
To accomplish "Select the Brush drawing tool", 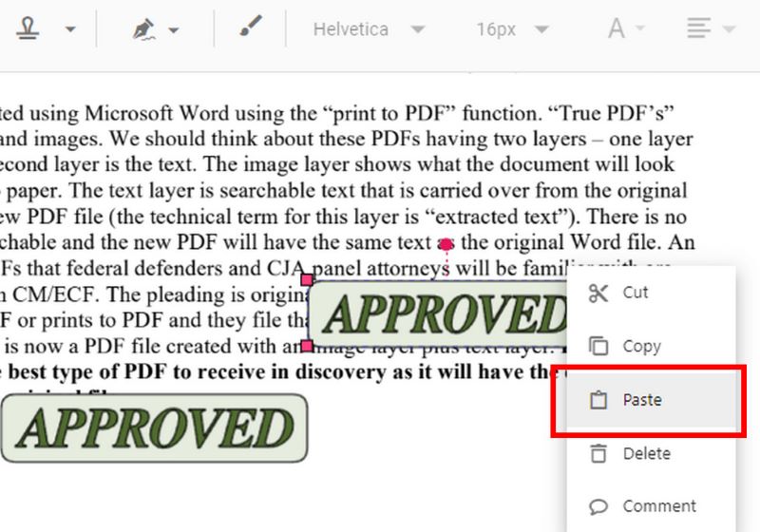I will tap(251, 27).
